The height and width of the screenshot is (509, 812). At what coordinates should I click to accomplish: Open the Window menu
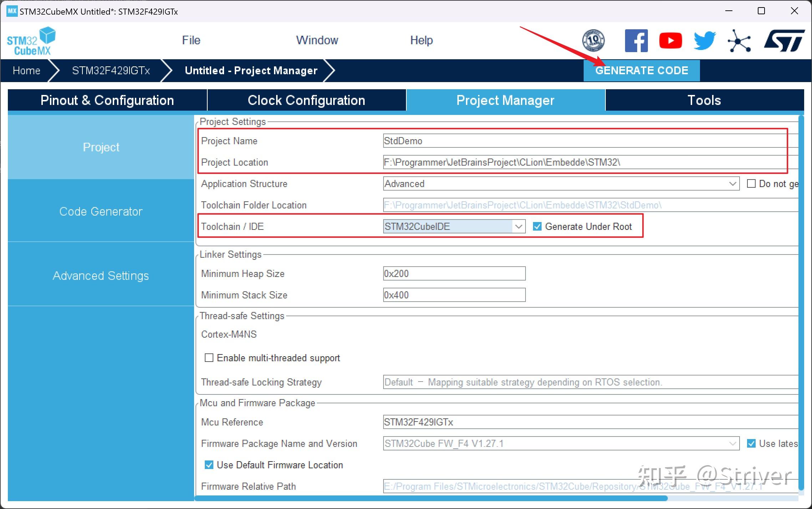coord(317,40)
